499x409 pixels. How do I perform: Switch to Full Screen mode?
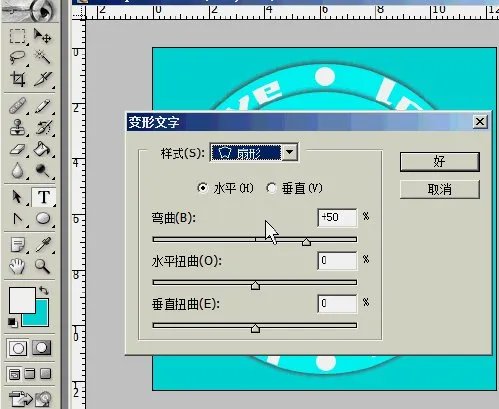click(x=45, y=374)
